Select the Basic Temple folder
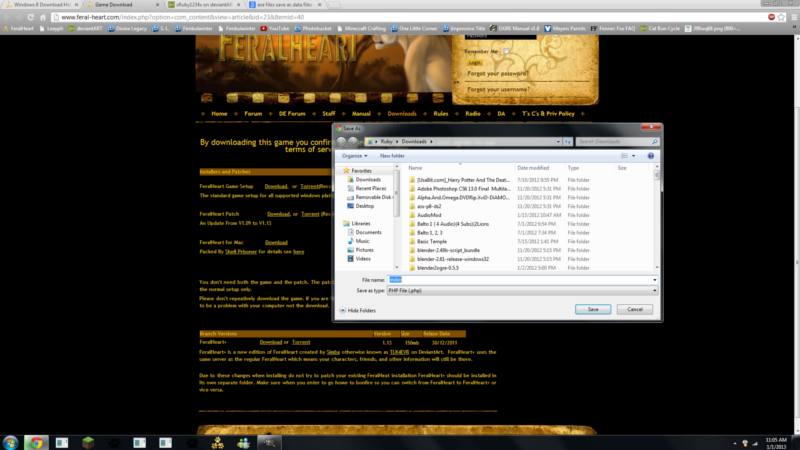 pyautogui.click(x=432, y=241)
